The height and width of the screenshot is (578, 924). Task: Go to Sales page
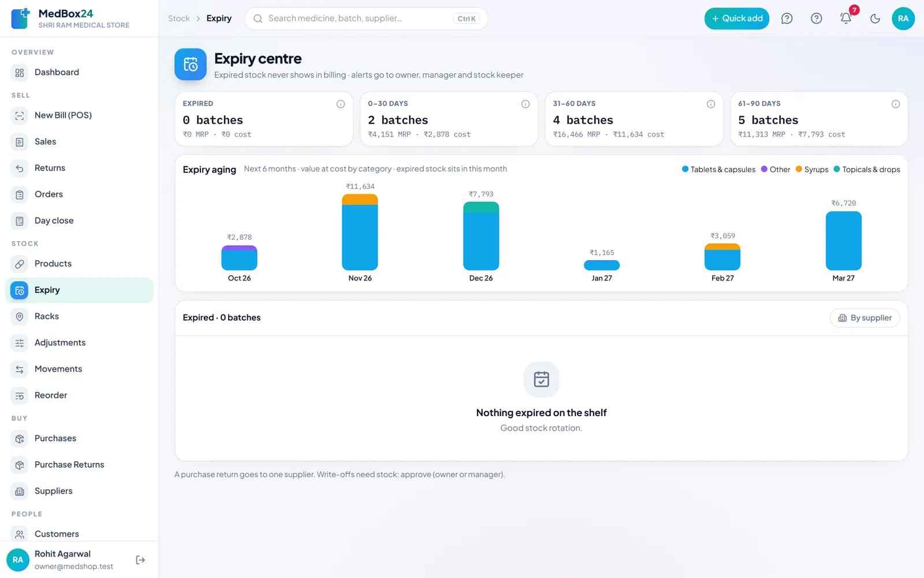pos(79,142)
